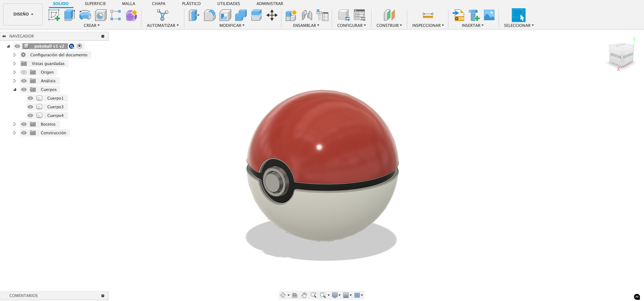Select the Joint tool icon
Screen dimensions: 644x301
[x=307, y=15]
